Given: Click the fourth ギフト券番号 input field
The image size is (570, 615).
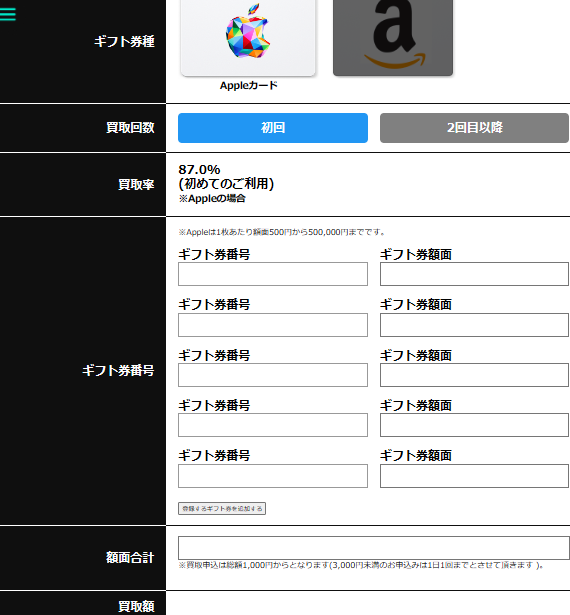Looking at the screenshot, I should [273, 425].
